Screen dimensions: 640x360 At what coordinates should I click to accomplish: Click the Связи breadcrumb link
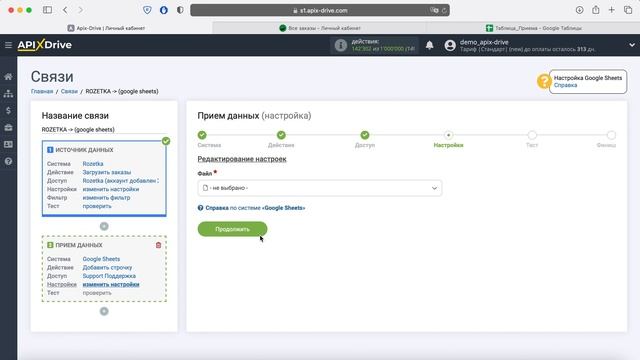[x=69, y=91]
